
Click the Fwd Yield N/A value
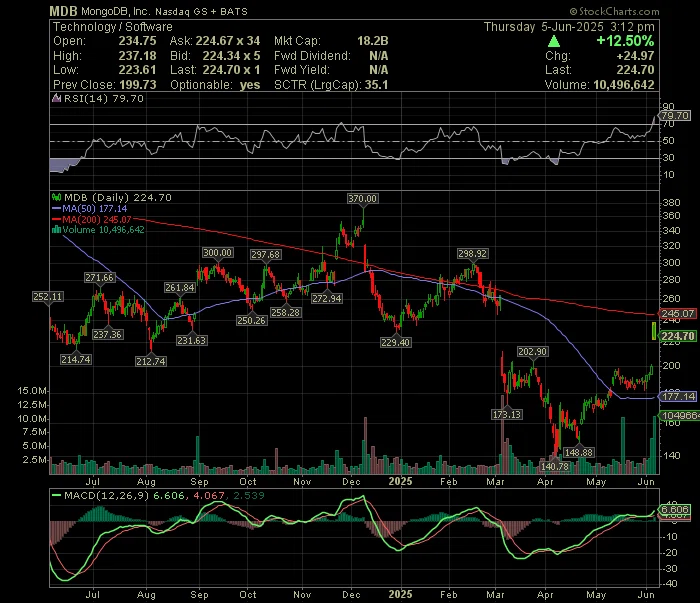(379, 70)
